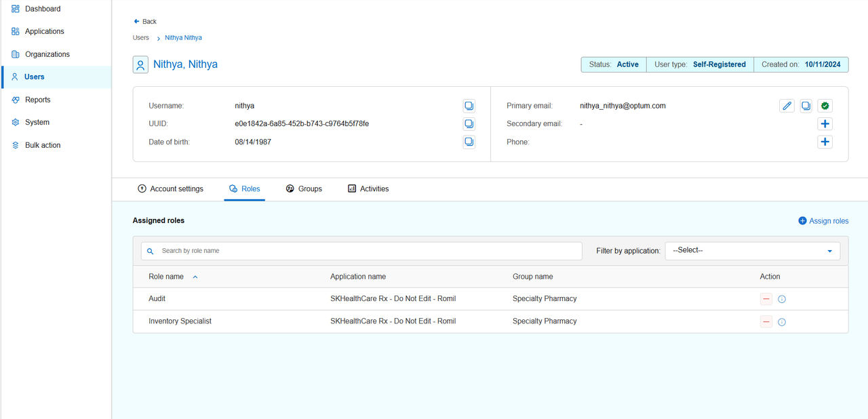Click the Group name column header
The image size is (868, 419).
coord(533,277)
